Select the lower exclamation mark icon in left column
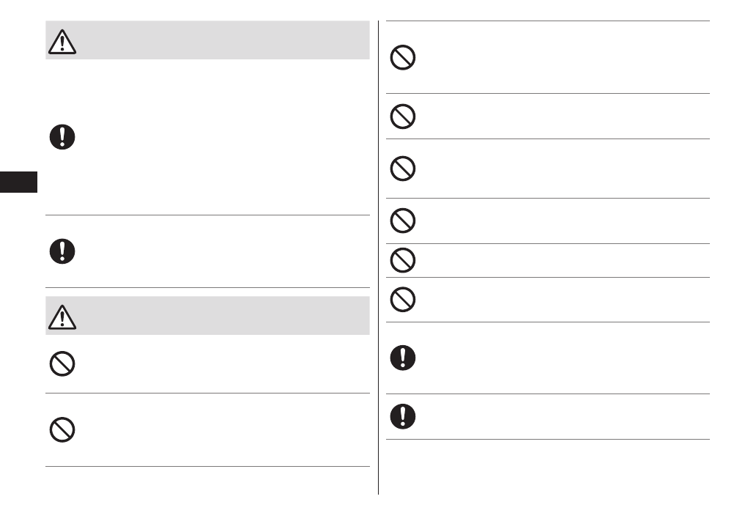The width and height of the screenshot is (756, 532). point(63,251)
